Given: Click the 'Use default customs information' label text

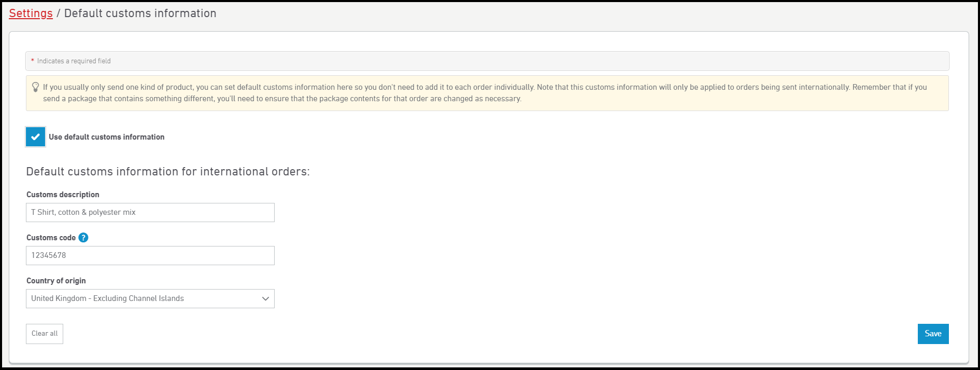Looking at the screenshot, I should (107, 137).
